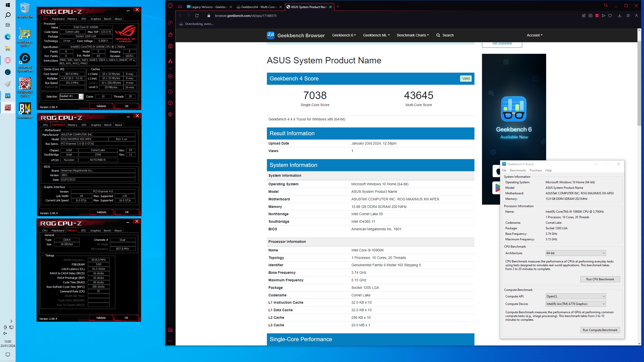Click Run Compute Benchmark button
This screenshot has width=644, height=362.
pyautogui.click(x=600, y=330)
